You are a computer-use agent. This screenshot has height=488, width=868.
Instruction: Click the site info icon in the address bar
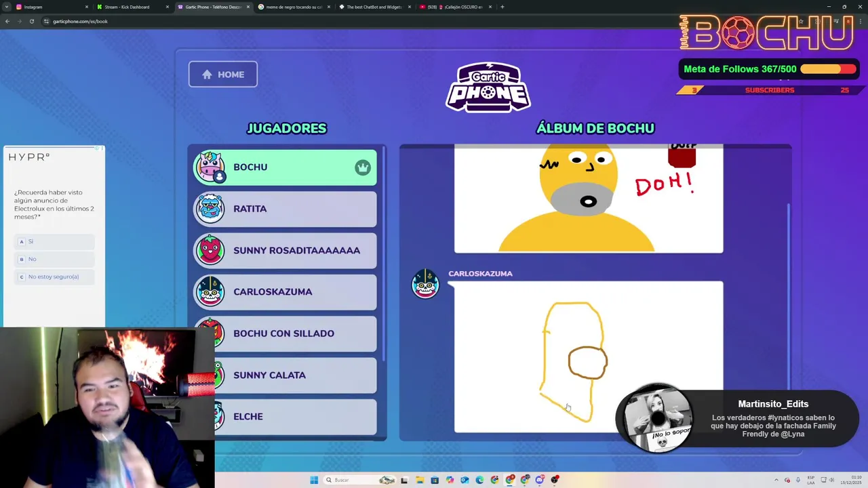pyautogui.click(x=46, y=21)
